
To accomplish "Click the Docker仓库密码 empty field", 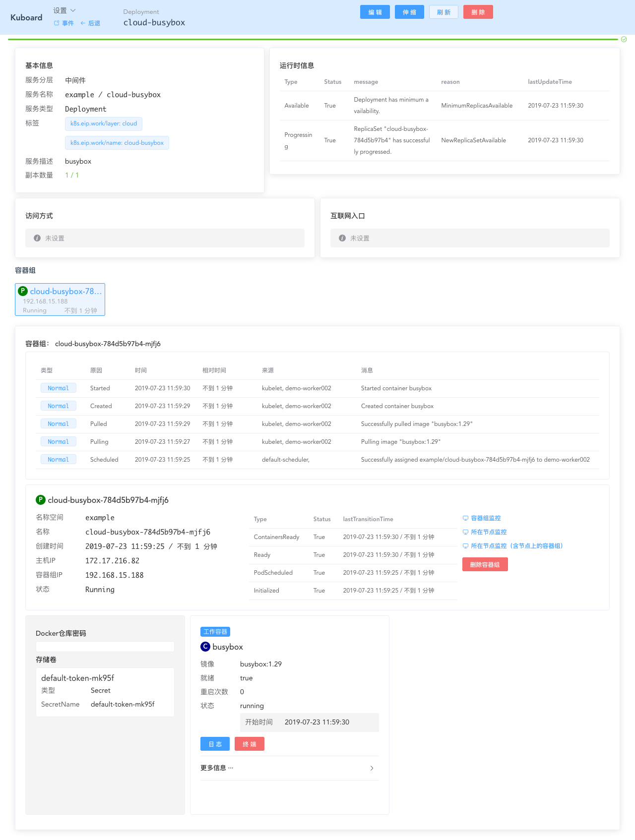I will (x=105, y=647).
